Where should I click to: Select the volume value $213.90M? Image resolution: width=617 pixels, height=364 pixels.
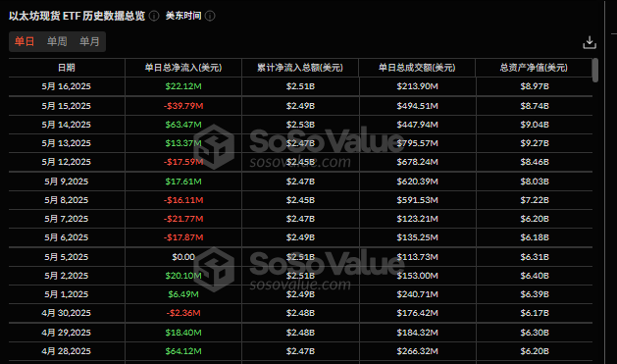(x=417, y=86)
